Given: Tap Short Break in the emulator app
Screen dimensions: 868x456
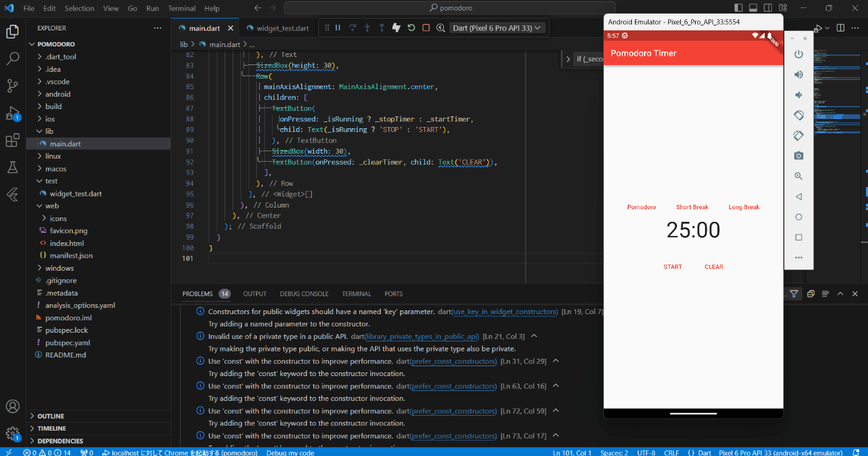Looking at the screenshot, I should (x=692, y=208).
